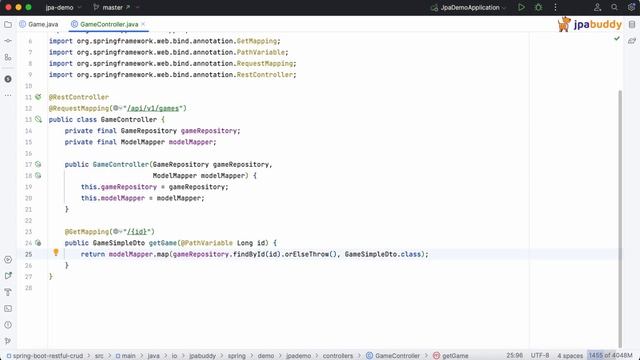640x360 pixels.
Task: Click the GameController class name on line 13
Action: click(x=129, y=119)
